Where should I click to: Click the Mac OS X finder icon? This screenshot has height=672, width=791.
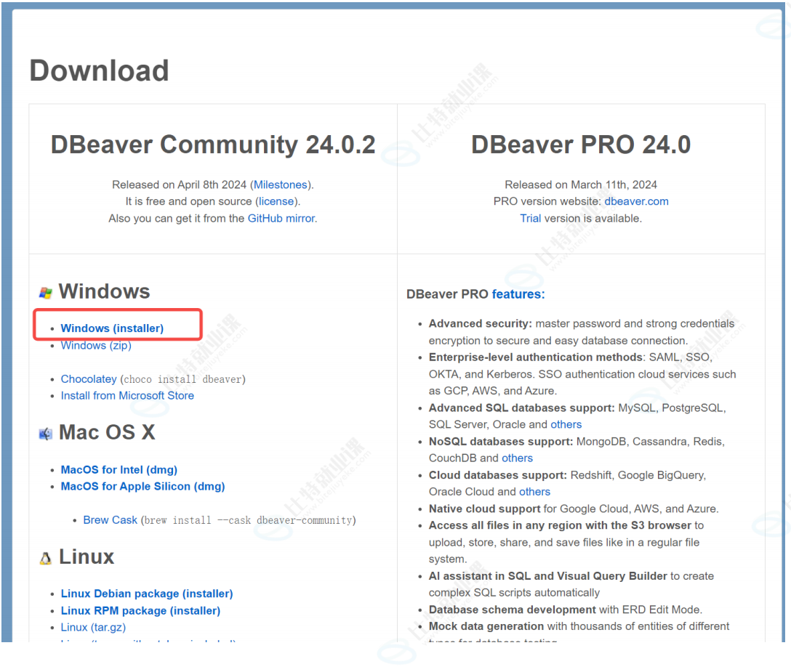coord(45,434)
